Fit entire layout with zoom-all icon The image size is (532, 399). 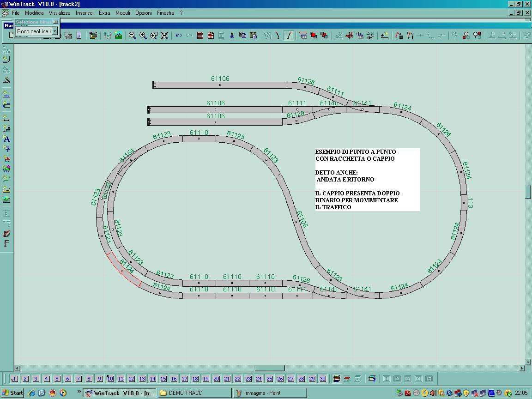coord(164,35)
